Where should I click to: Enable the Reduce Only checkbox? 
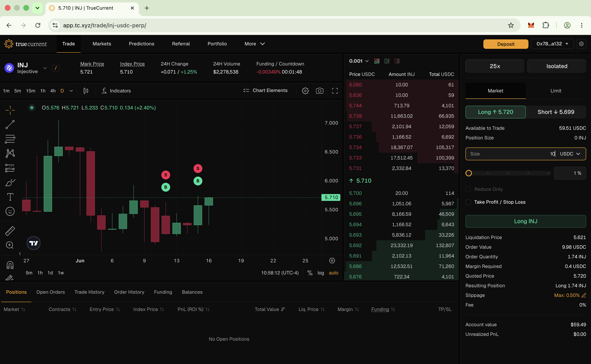tap(468, 189)
